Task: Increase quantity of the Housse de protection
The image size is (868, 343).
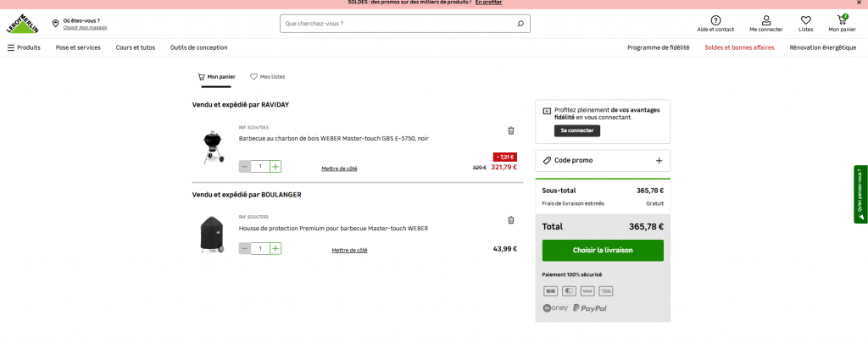Action: (x=275, y=249)
